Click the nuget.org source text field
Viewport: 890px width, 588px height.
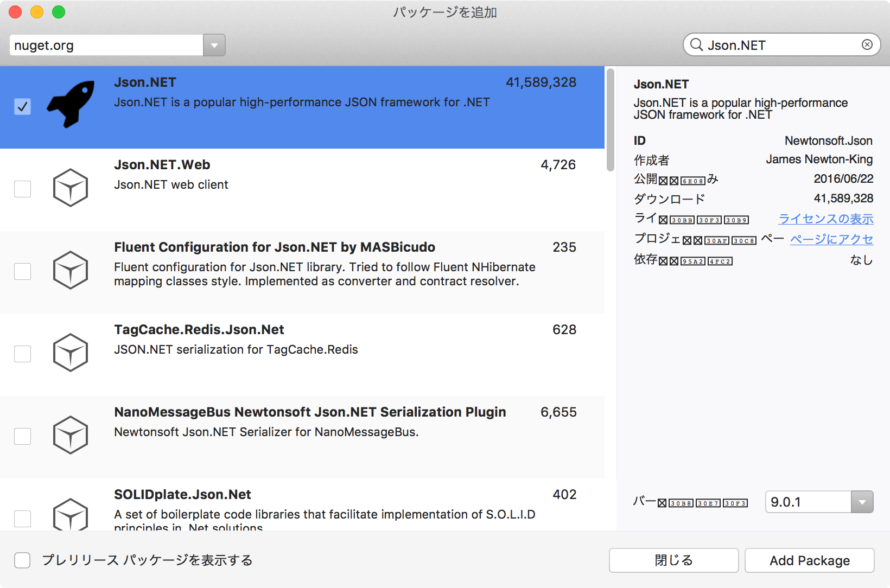106,45
